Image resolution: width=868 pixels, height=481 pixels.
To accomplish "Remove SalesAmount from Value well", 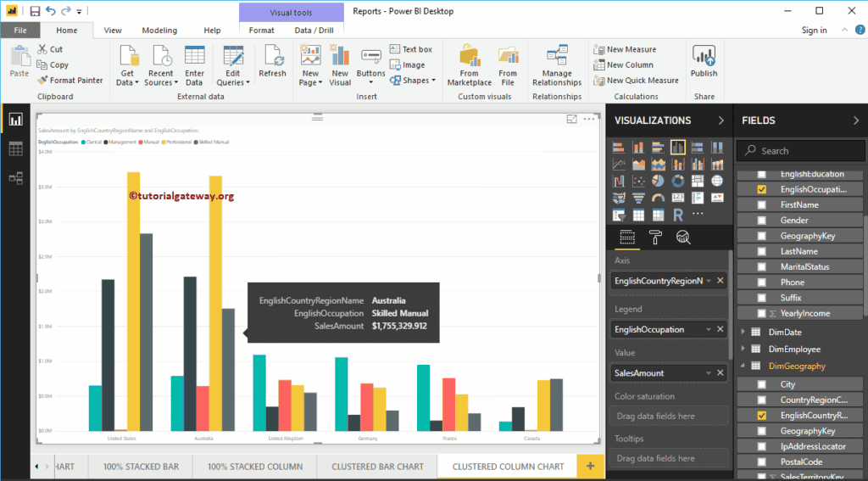I will [x=721, y=373].
